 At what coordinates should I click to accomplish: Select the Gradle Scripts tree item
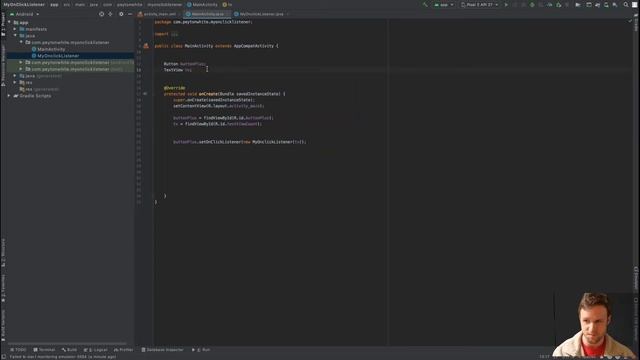(32, 96)
